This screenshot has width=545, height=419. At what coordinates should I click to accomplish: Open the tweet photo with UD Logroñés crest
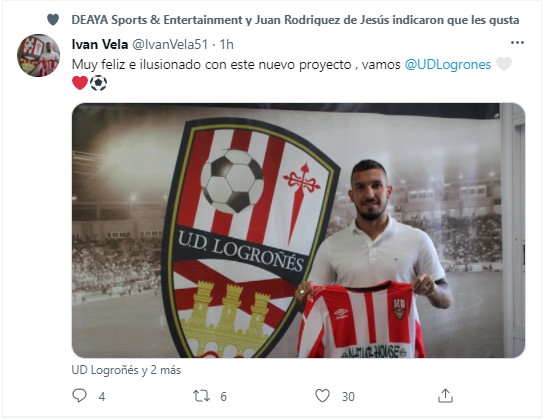point(298,230)
